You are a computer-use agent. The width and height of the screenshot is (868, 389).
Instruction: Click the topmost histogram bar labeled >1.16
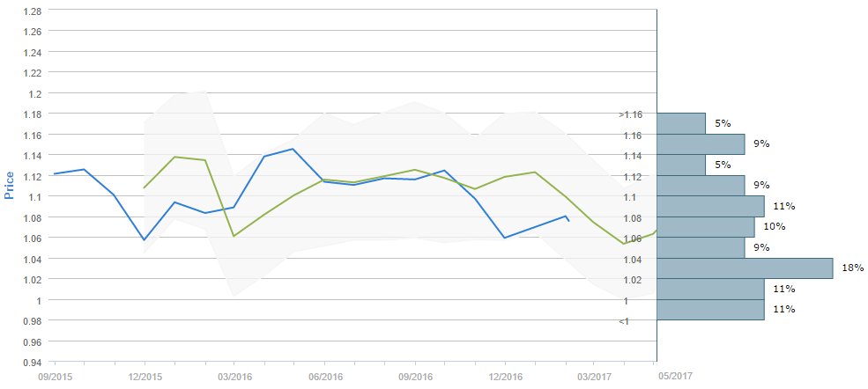click(x=681, y=123)
